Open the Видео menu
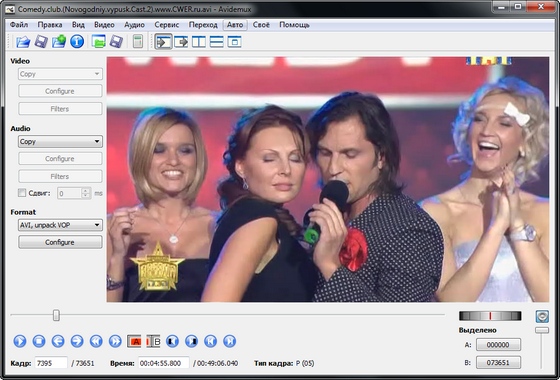Screen dimensions: 560x380 104,25
